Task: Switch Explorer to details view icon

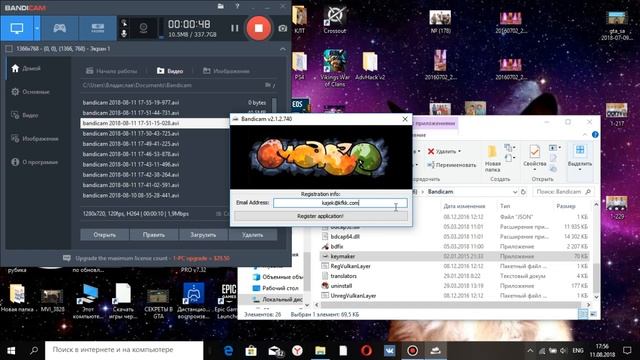Action: (x=583, y=313)
